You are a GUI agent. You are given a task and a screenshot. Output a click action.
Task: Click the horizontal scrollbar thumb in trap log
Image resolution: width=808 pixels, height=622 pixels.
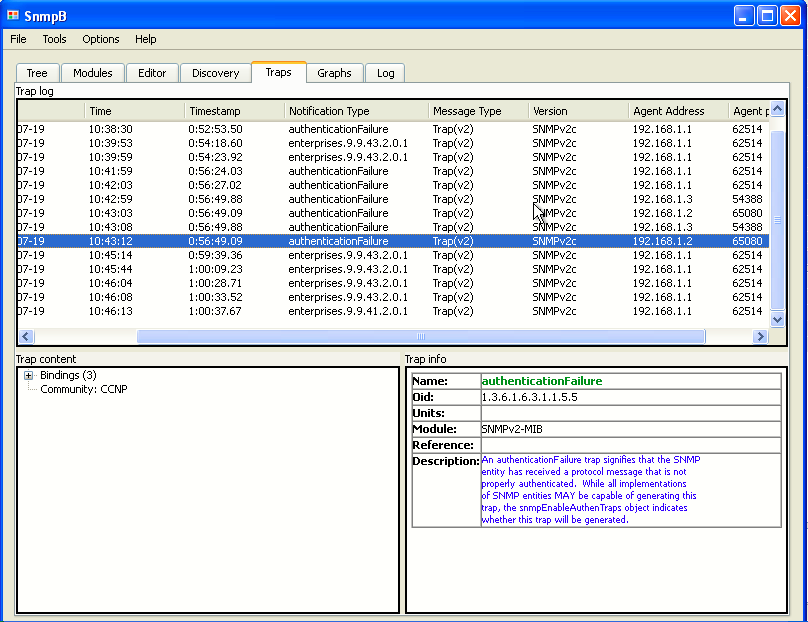point(420,337)
